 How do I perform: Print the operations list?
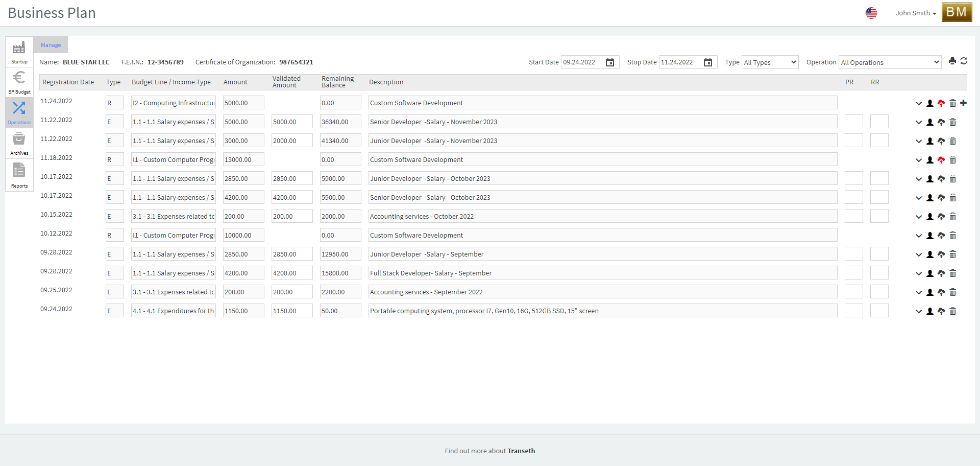(x=952, y=61)
